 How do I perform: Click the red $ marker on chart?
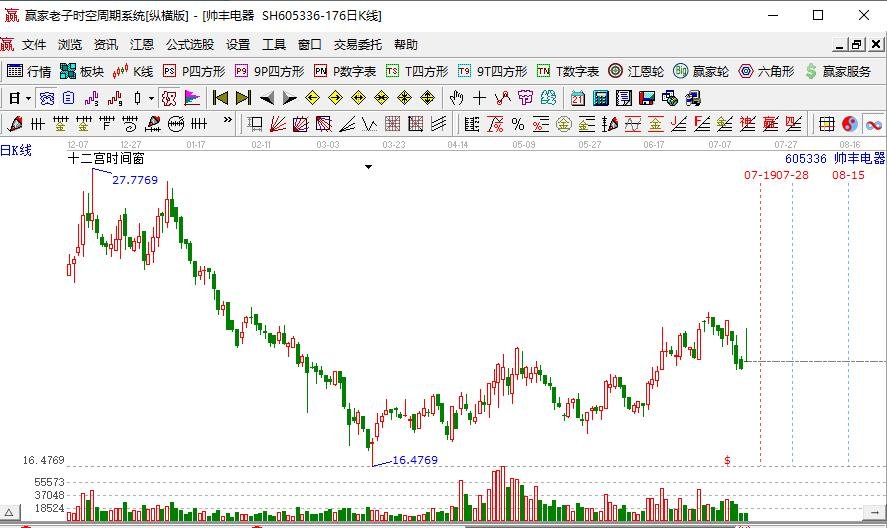click(x=727, y=461)
